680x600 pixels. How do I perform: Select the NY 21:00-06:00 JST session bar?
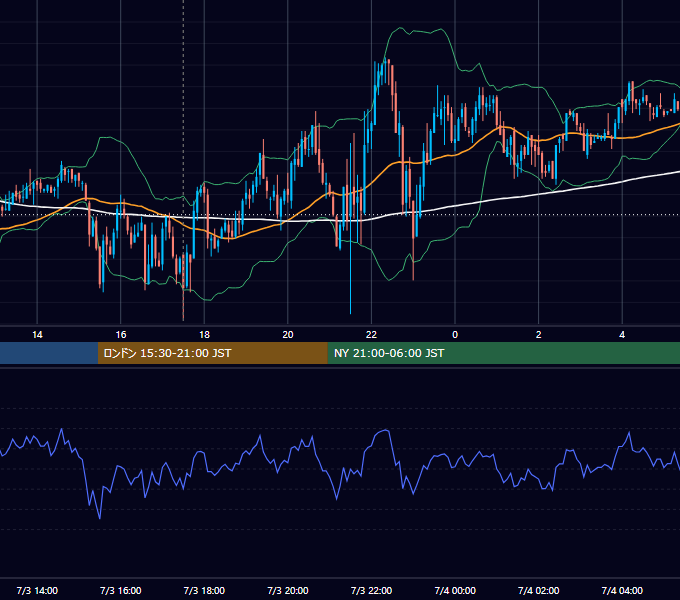click(x=503, y=353)
